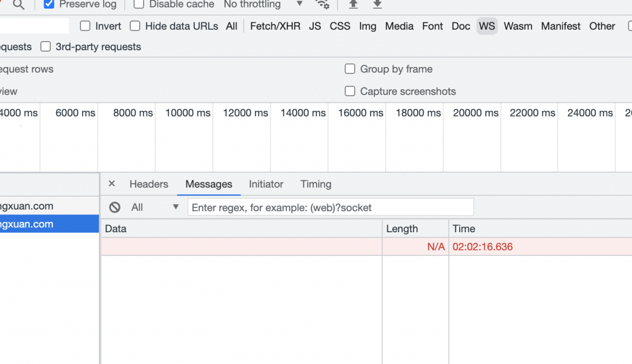The height and width of the screenshot is (364, 632).
Task: Click the Data column header
Action: point(241,228)
